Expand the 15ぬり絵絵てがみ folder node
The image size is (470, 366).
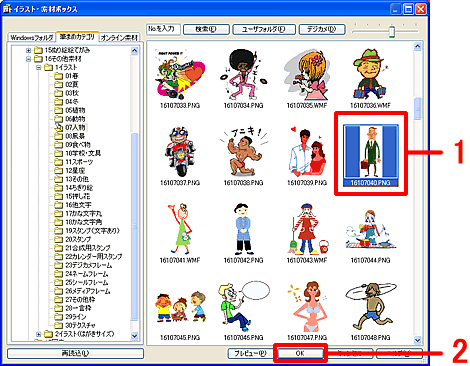pyautogui.click(x=29, y=50)
